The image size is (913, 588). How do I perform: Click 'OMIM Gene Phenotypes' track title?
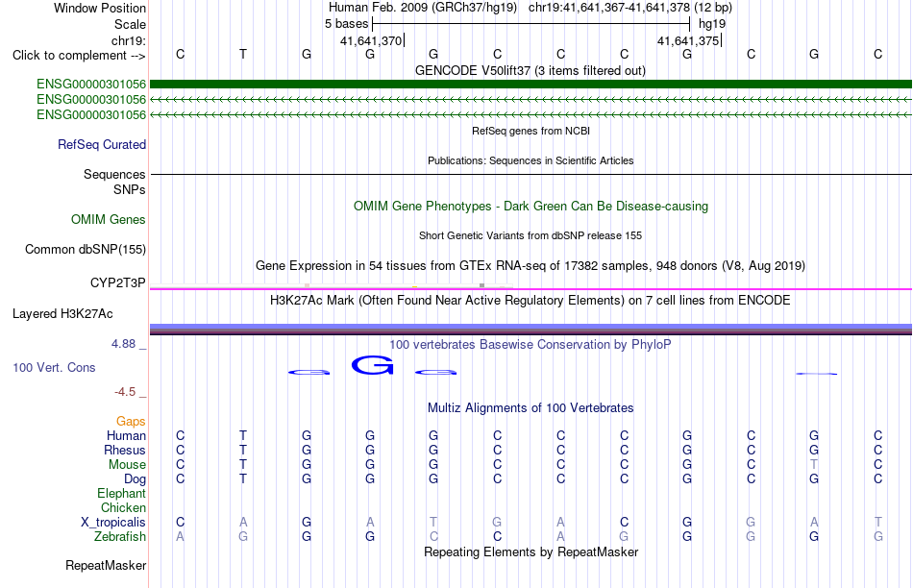pos(531,207)
